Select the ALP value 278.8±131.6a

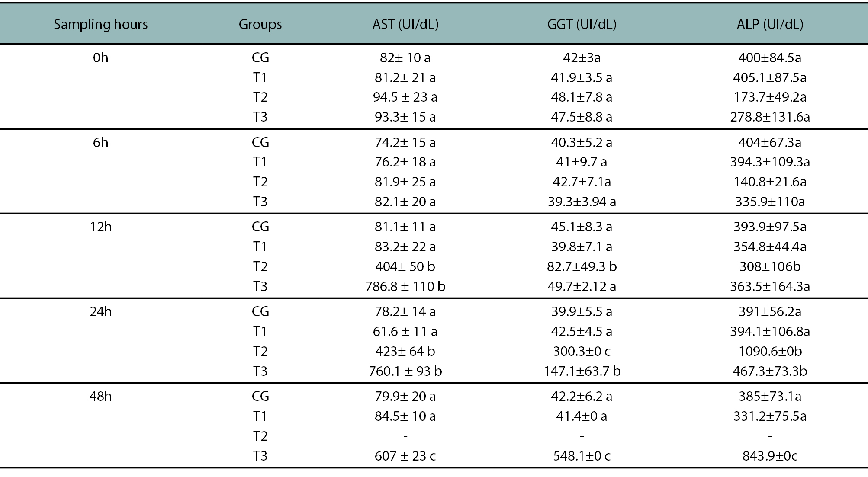pos(770,117)
